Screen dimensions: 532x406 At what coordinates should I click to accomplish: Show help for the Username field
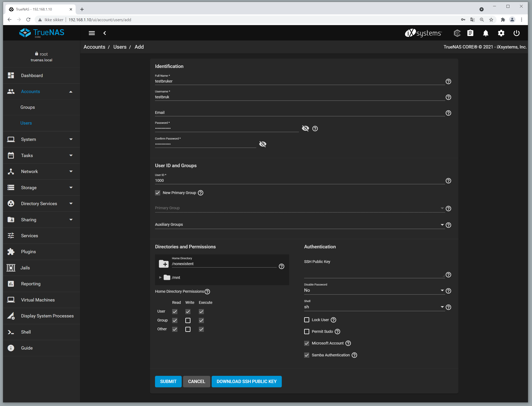click(448, 97)
